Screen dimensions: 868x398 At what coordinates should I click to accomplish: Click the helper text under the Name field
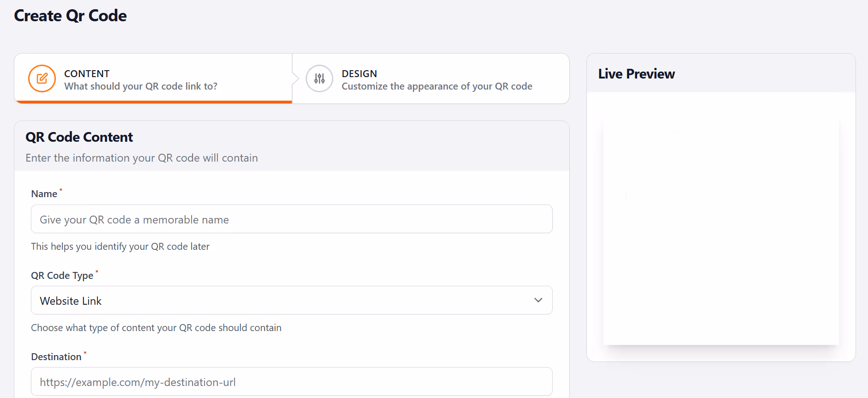tap(120, 246)
